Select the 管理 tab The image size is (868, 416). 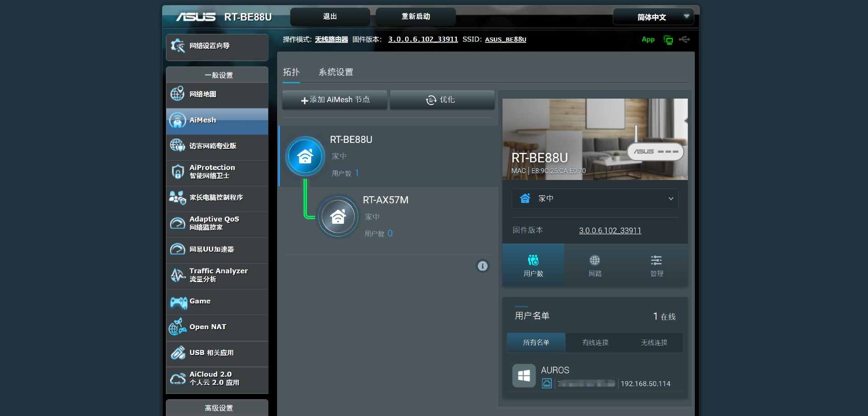(x=656, y=265)
